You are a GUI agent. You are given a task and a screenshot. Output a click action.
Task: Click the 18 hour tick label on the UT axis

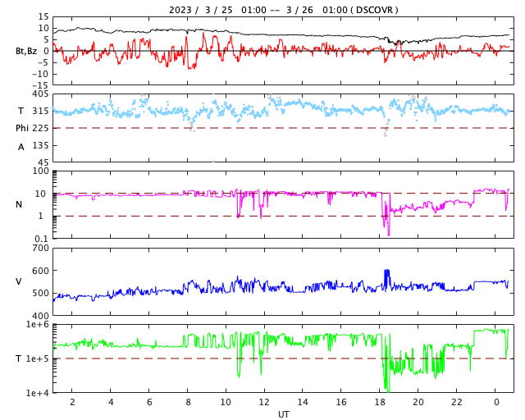[379, 402]
